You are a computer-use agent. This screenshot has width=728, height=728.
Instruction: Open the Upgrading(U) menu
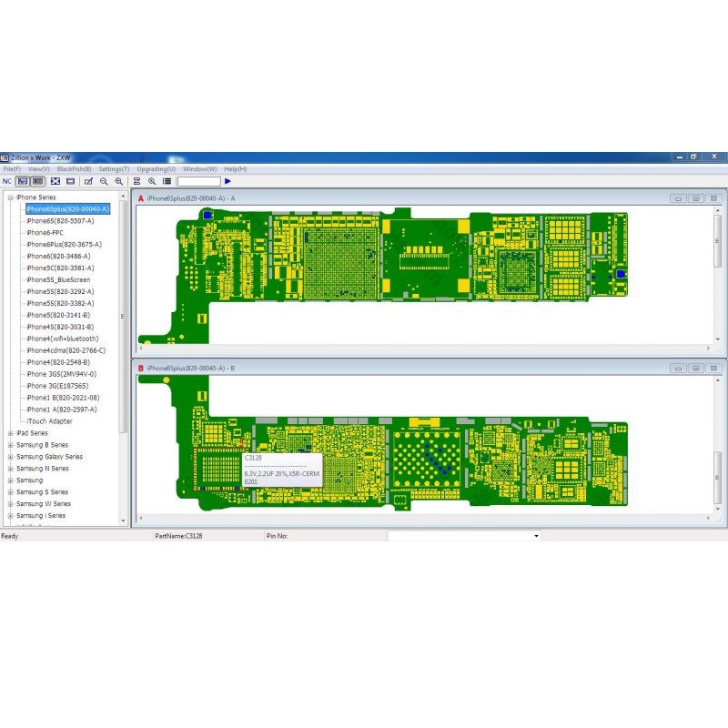click(x=156, y=169)
